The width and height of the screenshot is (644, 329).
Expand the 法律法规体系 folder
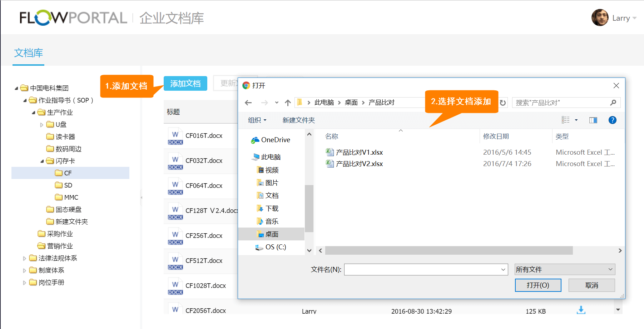[x=25, y=258]
